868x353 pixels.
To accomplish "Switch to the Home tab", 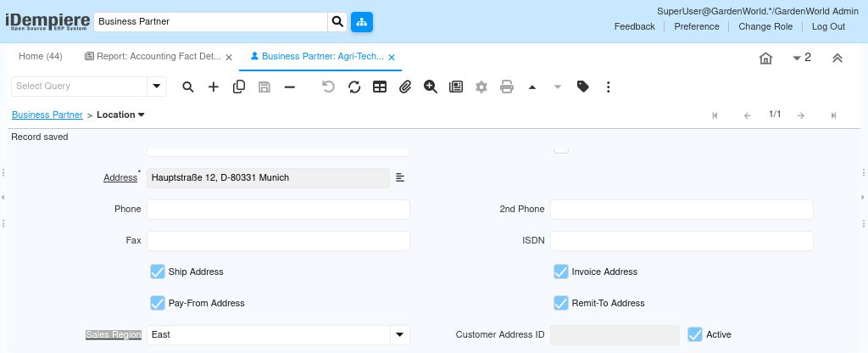I will coord(41,57).
